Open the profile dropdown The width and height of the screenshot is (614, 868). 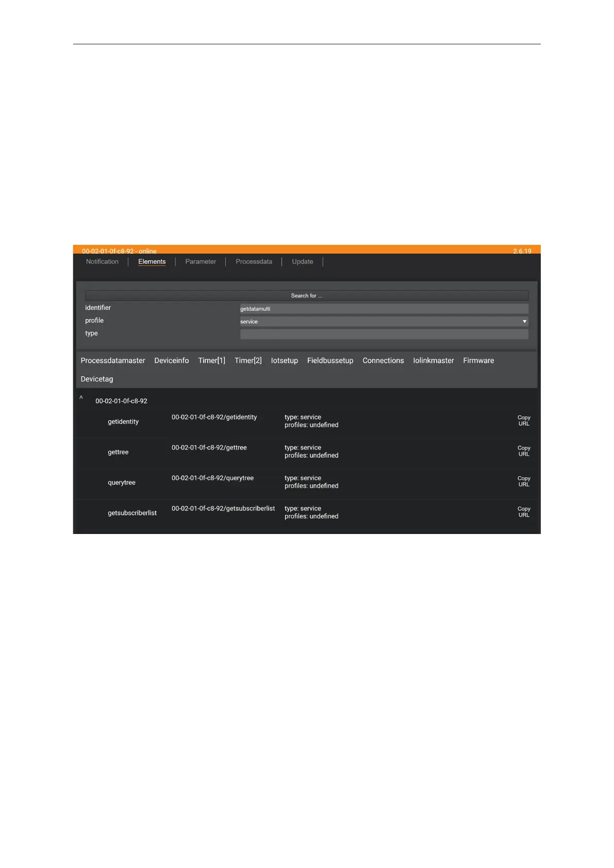[384, 322]
